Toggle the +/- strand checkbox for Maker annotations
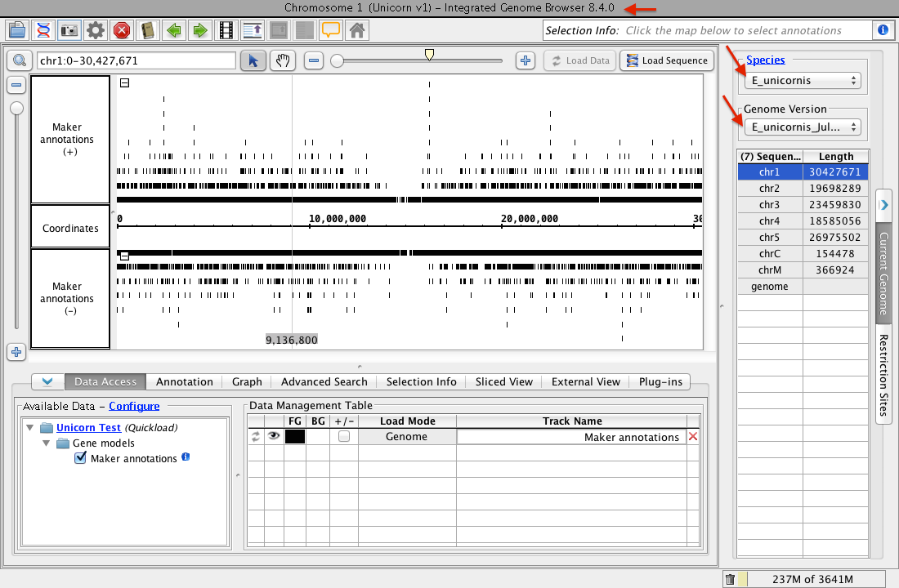Screen dimensions: 899x588 [x=344, y=437]
